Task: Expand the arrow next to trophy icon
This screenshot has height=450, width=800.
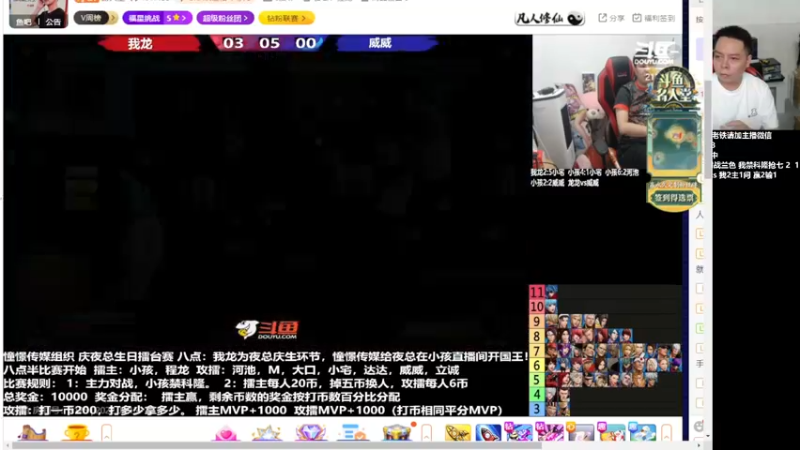Action: (x=106, y=433)
